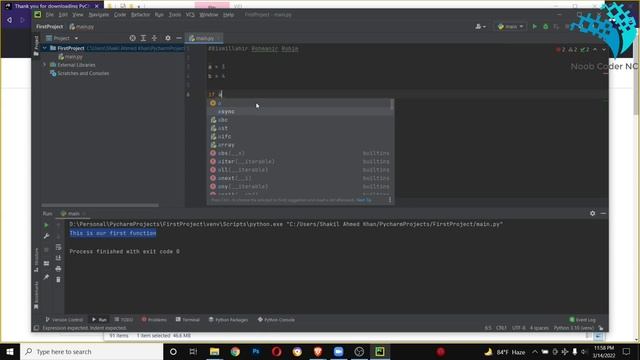Choose 'anext(__i)' builtin suggestion
This screenshot has height=360, width=640.
[x=300, y=178]
